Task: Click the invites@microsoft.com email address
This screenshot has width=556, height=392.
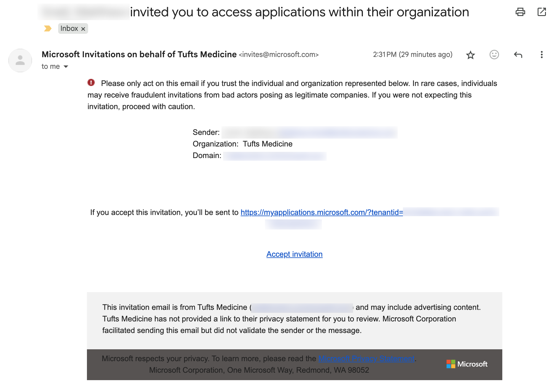Action: coord(279,55)
